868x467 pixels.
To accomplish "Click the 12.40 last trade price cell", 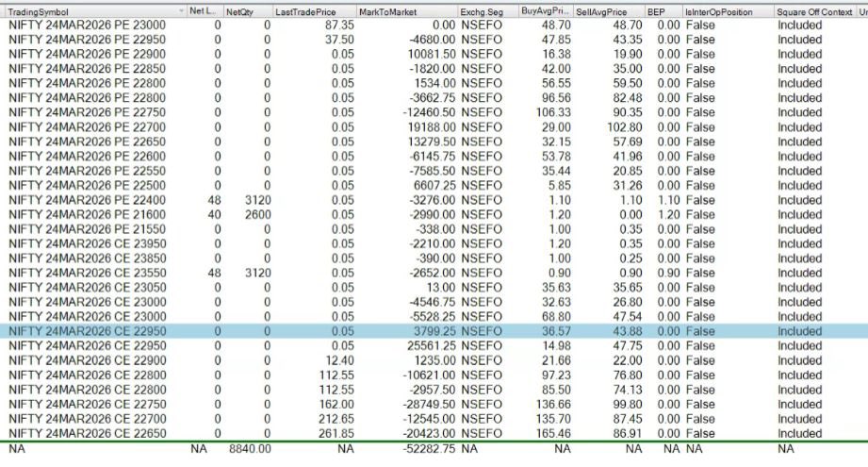I will point(339,360).
